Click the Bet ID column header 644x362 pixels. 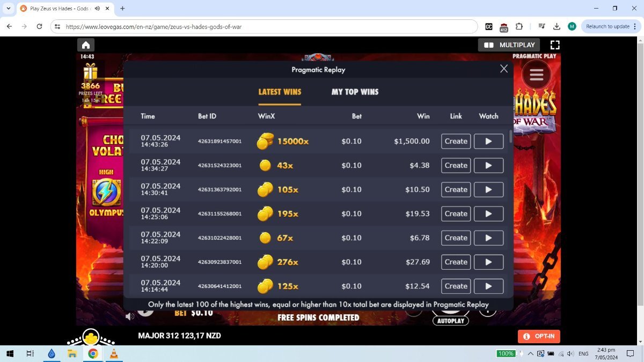[207, 116]
